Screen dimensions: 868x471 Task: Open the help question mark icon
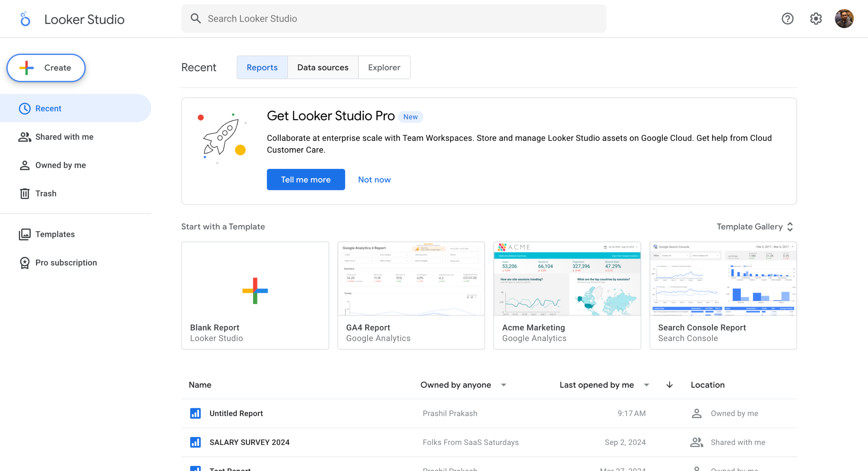click(x=787, y=19)
